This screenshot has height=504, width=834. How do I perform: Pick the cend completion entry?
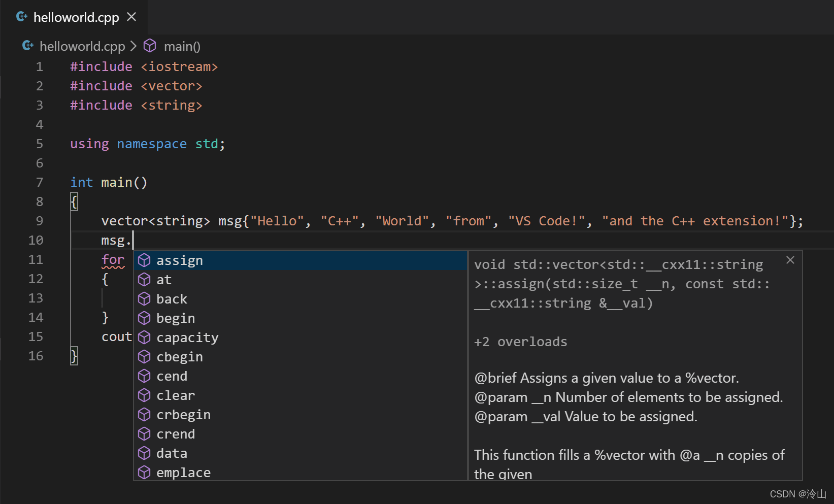[x=300, y=376]
